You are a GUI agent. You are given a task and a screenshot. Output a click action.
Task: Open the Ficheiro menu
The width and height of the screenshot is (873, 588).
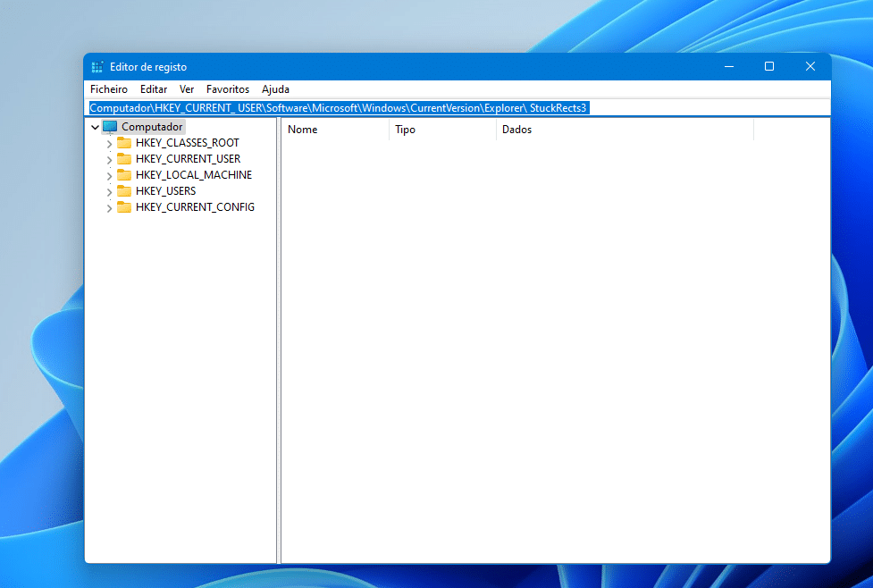[109, 89]
